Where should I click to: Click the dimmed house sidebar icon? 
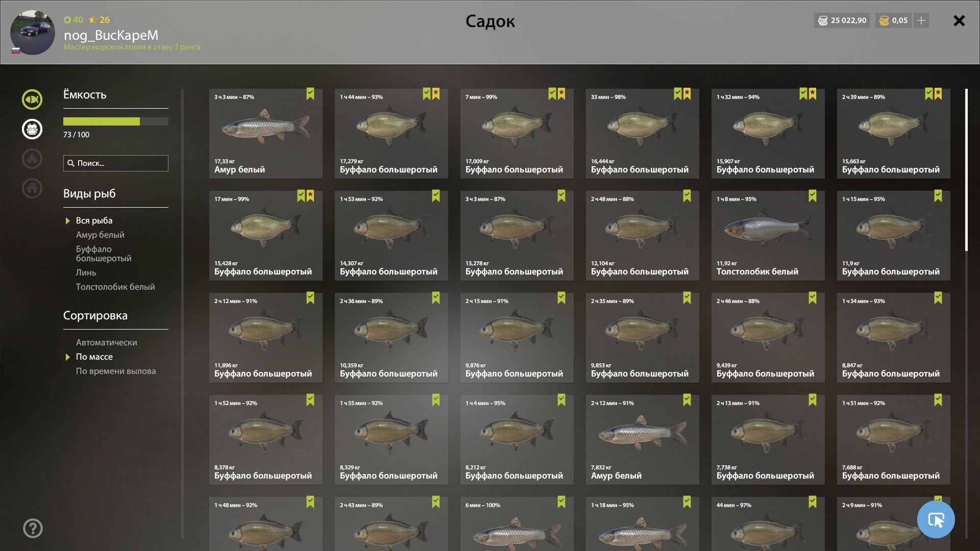(x=32, y=188)
